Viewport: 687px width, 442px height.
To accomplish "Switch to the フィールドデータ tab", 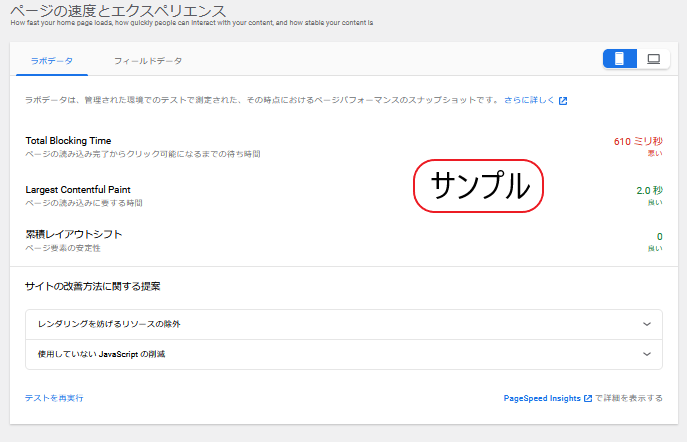I will [x=148, y=61].
